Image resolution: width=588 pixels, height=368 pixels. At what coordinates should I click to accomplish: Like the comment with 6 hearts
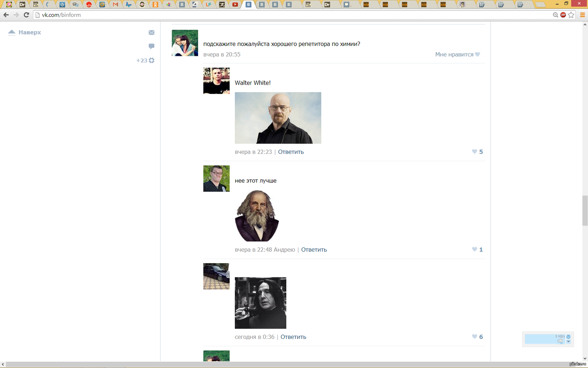pos(474,337)
